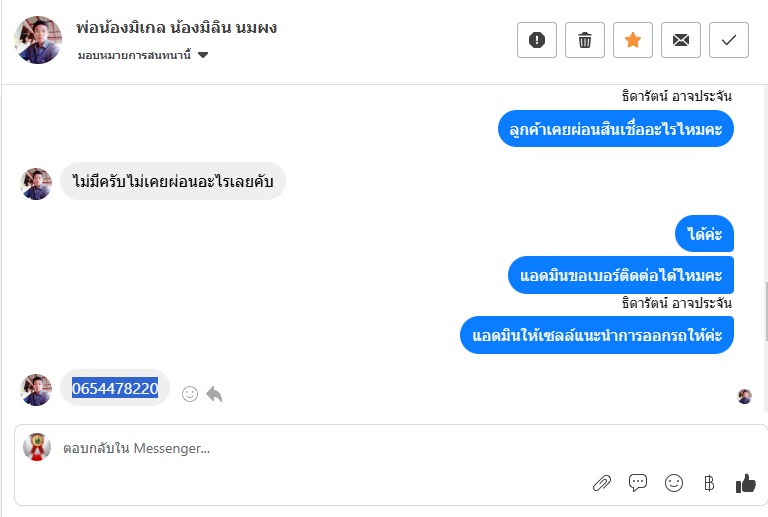Click the customer name in header
This screenshot has width=768, height=517.
(x=177, y=28)
